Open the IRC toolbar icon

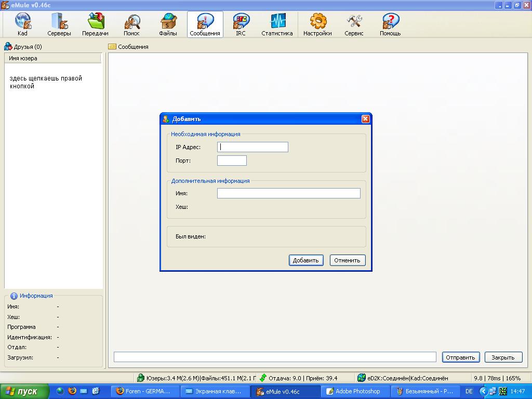[x=241, y=24]
